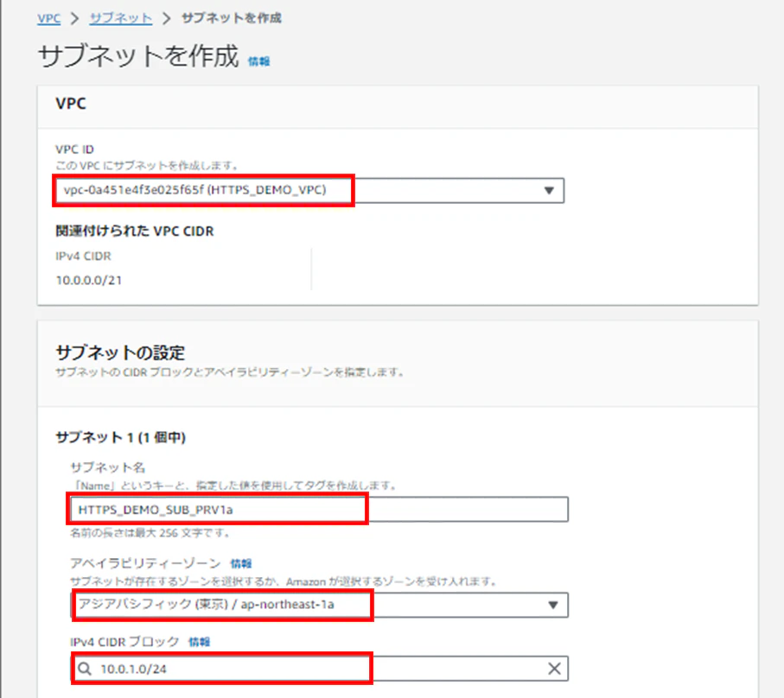
Task: Open the アベイラビリティーゾーン dropdown
Action: pos(319,605)
